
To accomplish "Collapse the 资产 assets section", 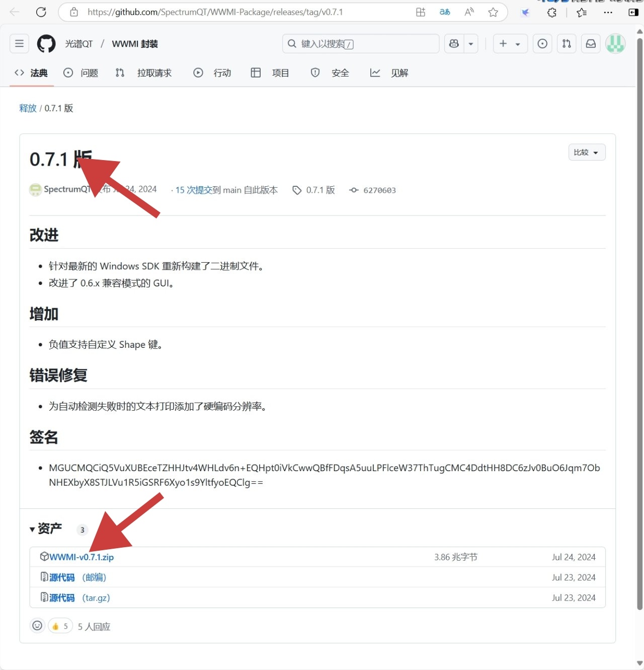I will click(45, 529).
